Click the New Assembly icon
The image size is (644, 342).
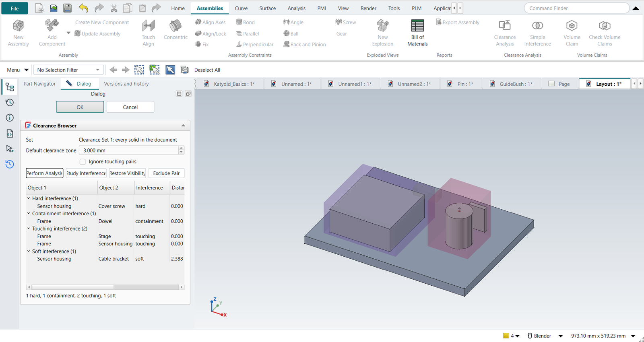[19, 26]
